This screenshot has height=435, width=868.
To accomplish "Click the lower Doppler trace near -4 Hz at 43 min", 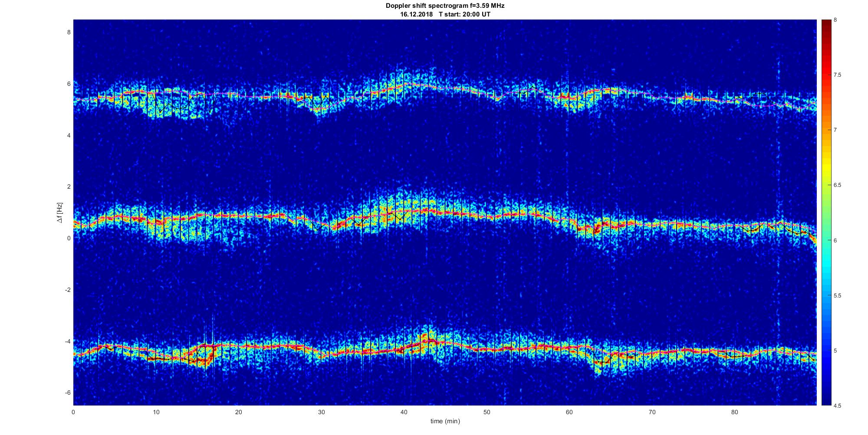I will 429,342.
